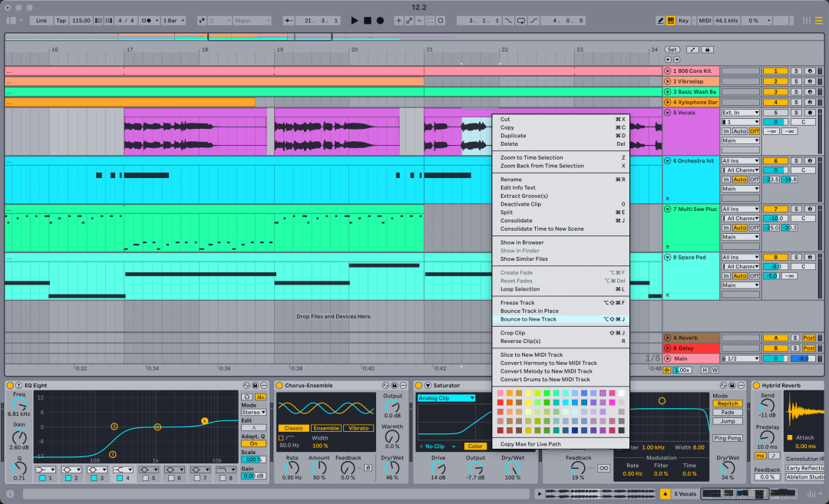
Task: Toggle Post button on A Reverb return
Action: 808,338
